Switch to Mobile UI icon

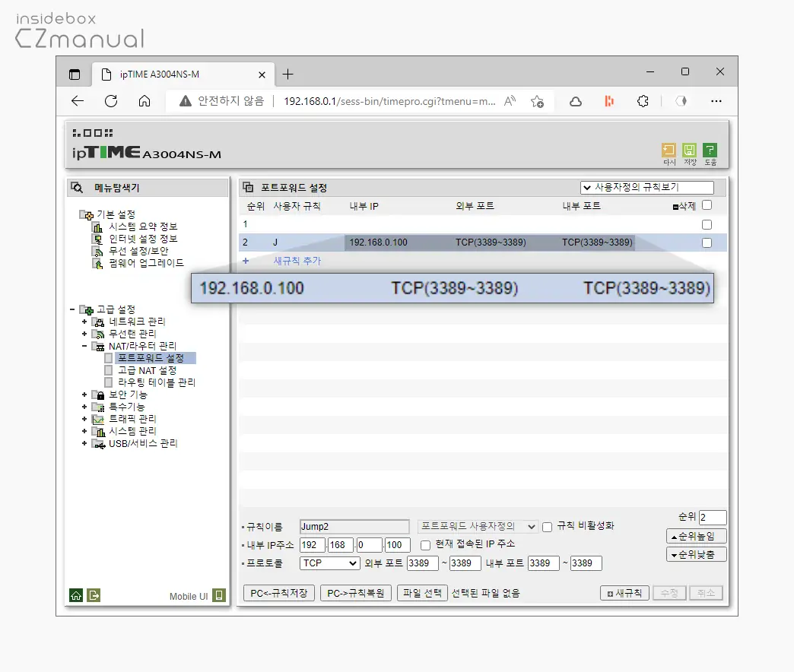219,595
